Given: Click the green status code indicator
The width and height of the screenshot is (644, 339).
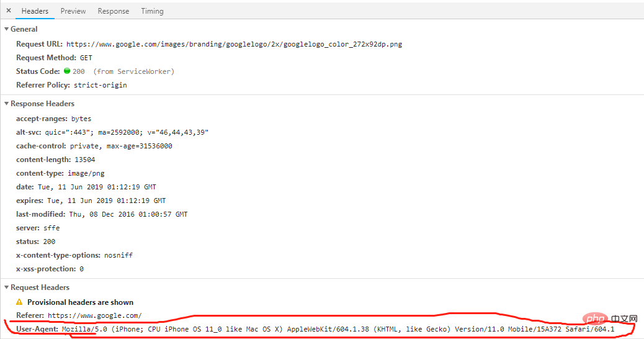Looking at the screenshot, I should pos(67,71).
